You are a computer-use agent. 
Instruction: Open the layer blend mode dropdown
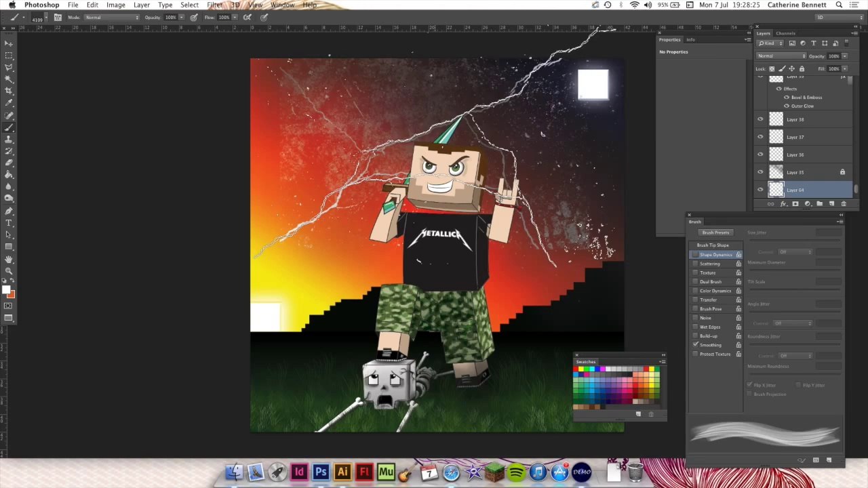[x=781, y=56]
